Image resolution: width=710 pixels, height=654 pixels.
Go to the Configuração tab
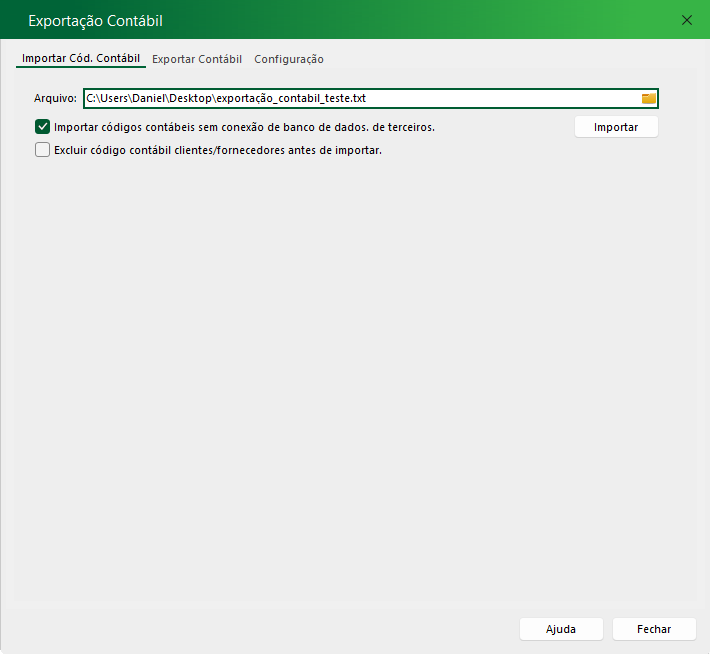288,59
